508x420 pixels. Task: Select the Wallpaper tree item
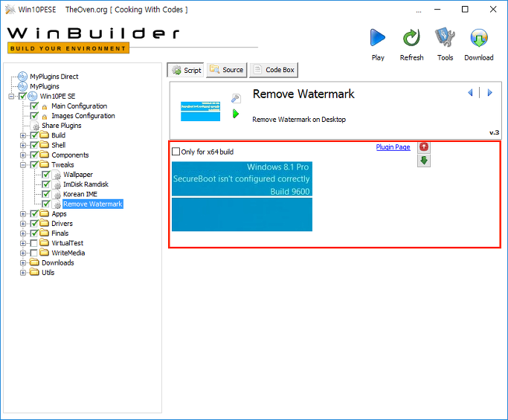pyautogui.click(x=78, y=175)
